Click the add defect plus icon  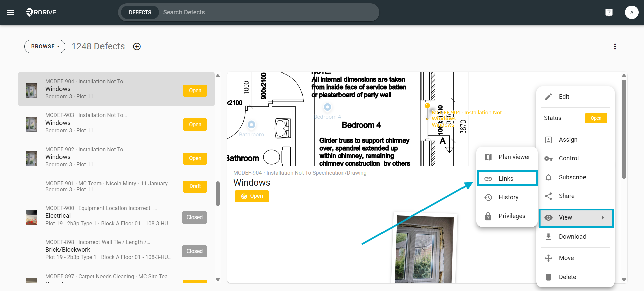coord(137,46)
